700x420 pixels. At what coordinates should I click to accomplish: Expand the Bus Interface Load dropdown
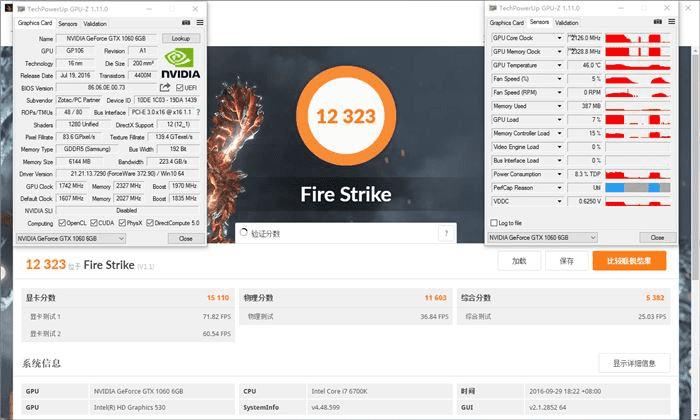(559, 160)
